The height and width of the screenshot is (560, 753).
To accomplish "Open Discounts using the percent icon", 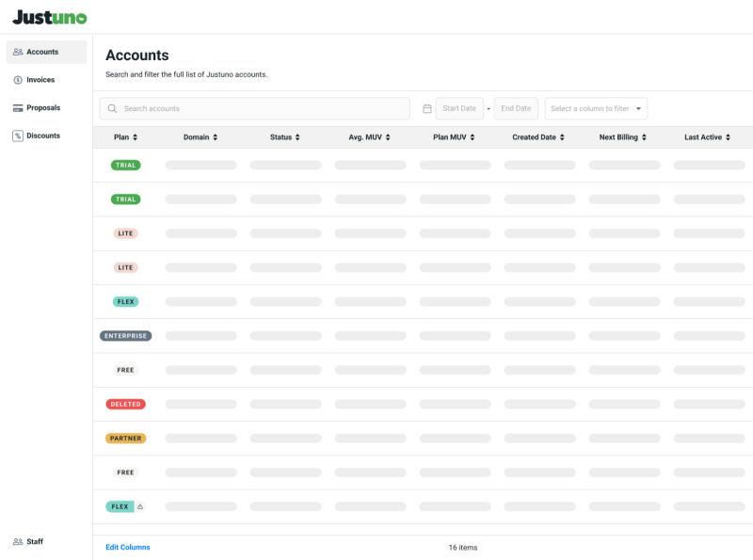I will pos(19,136).
